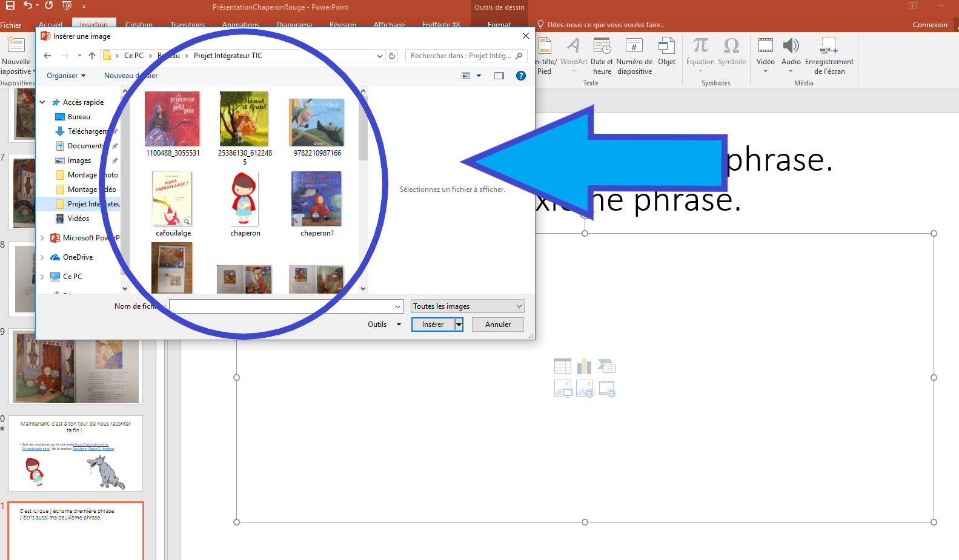The image size is (959, 560).
Task: Click the help question mark in dialog
Action: coord(521,76)
